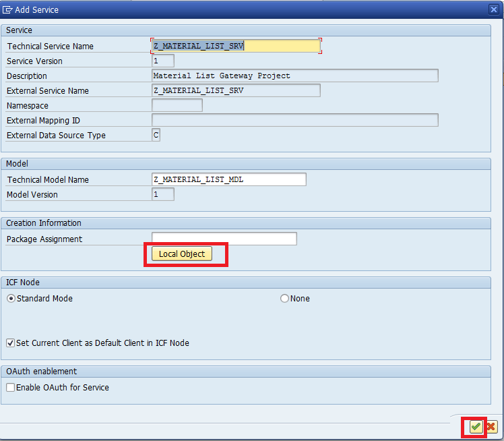Click the green checkmark Continue icon
This screenshot has height=441, width=504.
[476, 427]
